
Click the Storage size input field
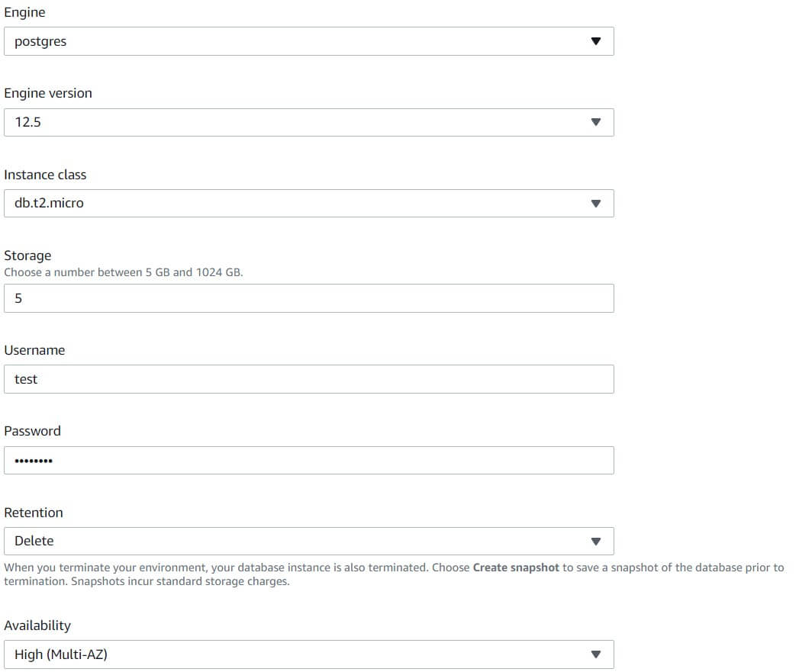point(309,298)
